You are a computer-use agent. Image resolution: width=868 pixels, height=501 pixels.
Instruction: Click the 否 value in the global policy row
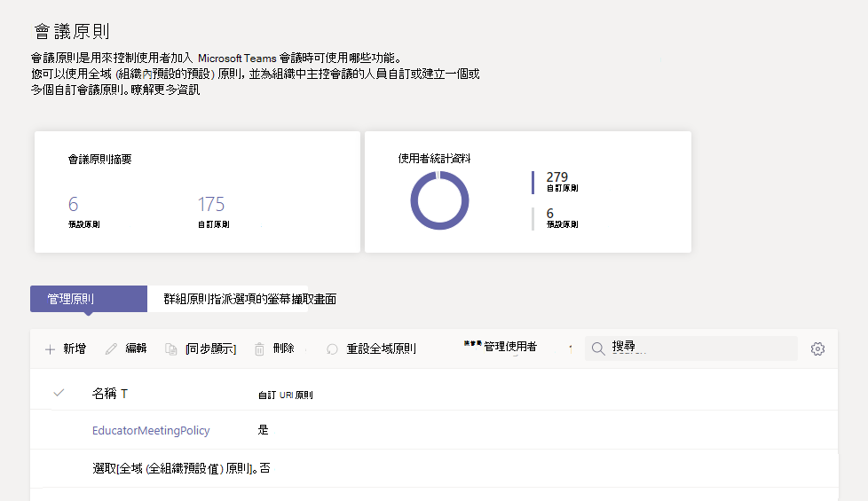(x=265, y=468)
